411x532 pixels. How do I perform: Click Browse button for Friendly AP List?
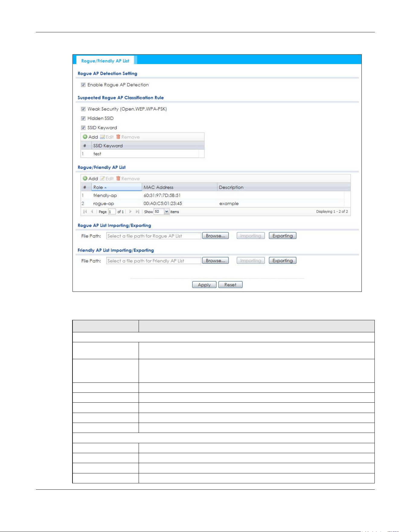[215, 260]
